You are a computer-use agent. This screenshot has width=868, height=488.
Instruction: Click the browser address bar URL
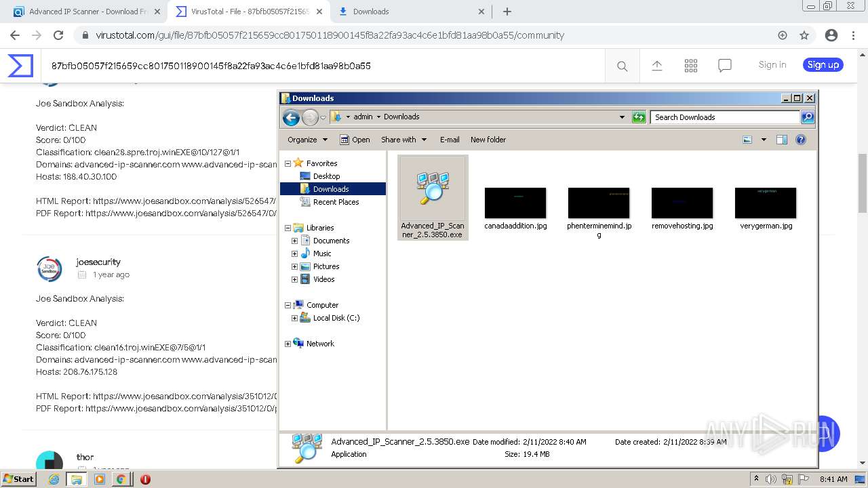click(x=330, y=35)
